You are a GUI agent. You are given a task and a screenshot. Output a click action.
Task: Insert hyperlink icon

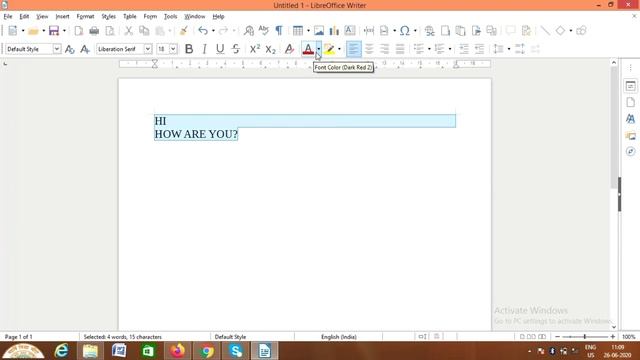tap(429, 31)
